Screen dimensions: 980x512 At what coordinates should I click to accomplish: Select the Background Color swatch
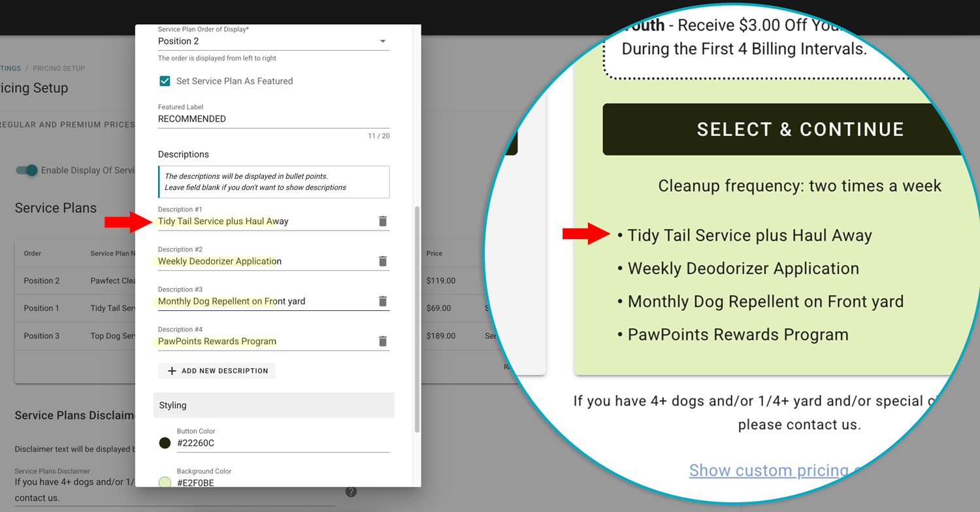click(165, 482)
